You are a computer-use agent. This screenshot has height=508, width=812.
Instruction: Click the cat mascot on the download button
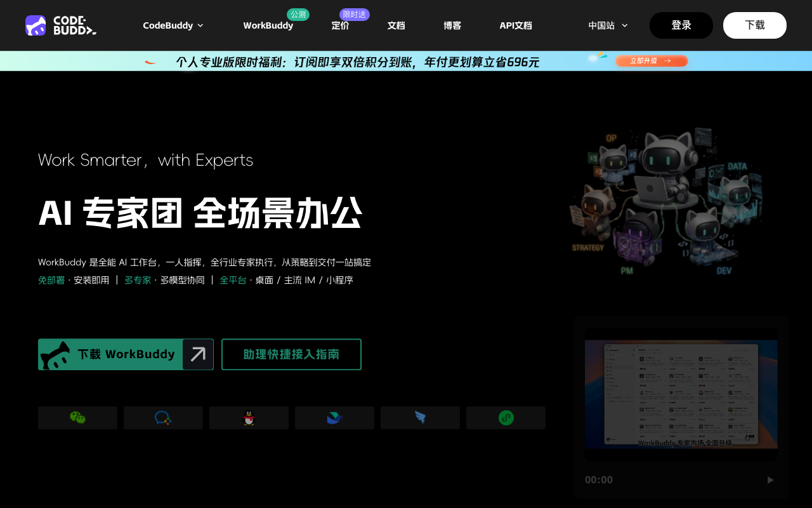coord(55,355)
